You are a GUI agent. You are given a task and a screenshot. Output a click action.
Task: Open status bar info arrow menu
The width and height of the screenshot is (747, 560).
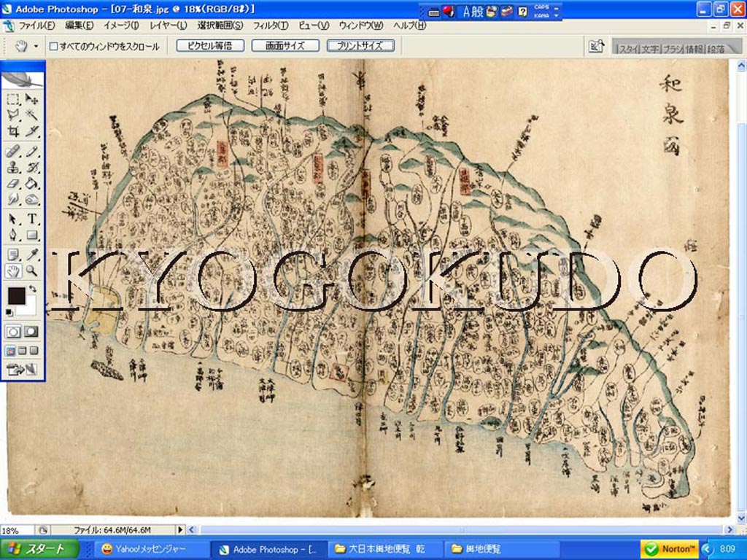[x=180, y=529]
